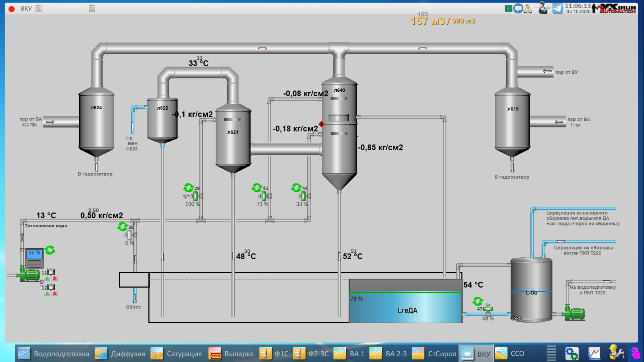Toggle auto mode icon above valve 29

(x=188, y=188)
